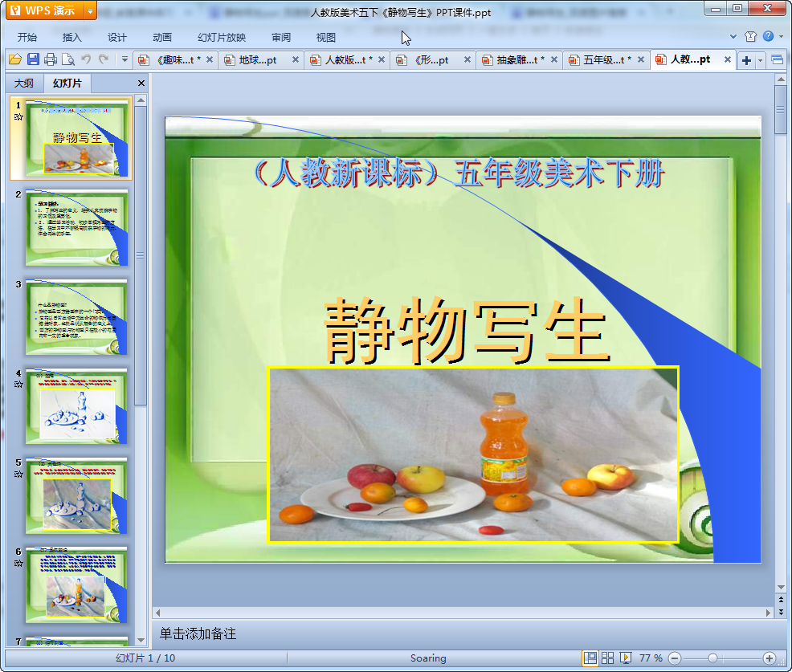Click the 77 % zoom level
Screen dimensions: 792x672
coord(651,658)
